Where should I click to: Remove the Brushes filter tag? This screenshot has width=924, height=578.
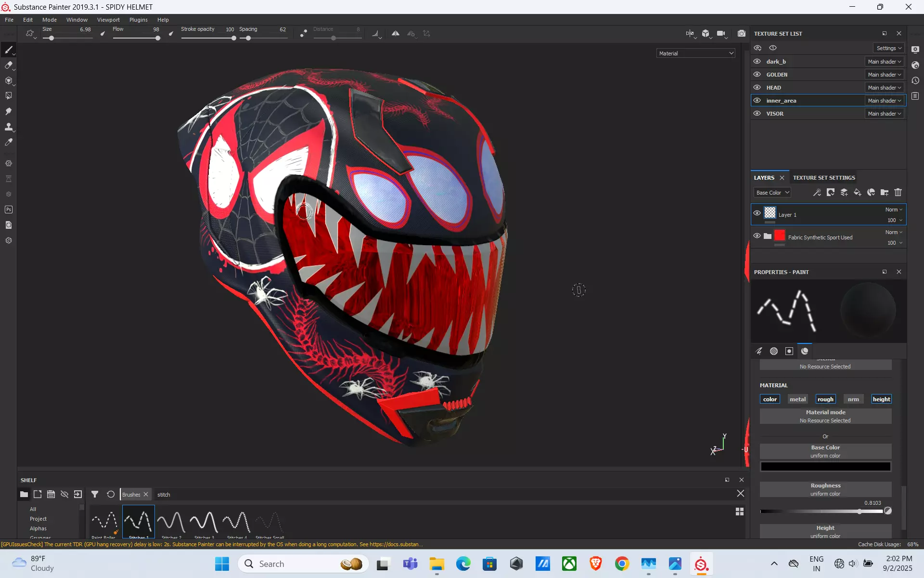click(x=146, y=495)
